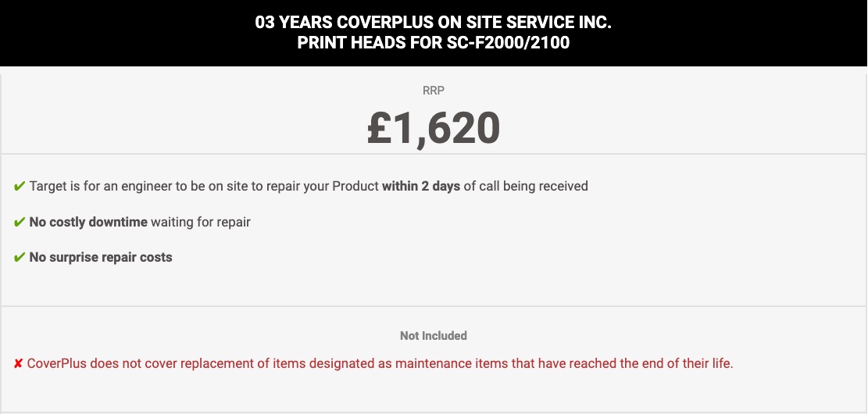Click the RRP label above the price

coord(434,91)
